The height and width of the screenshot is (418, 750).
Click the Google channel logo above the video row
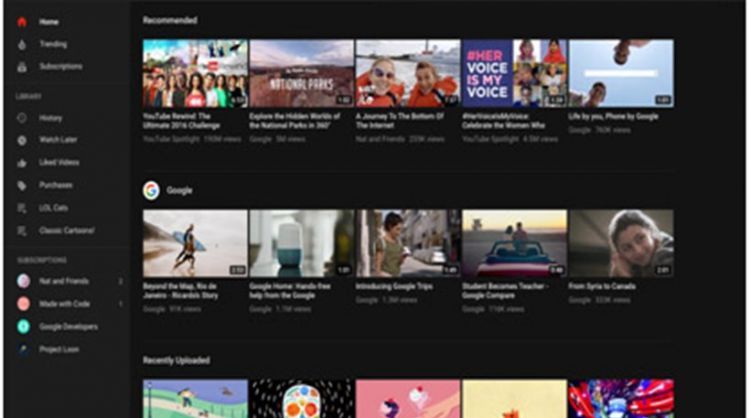click(x=151, y=190)
